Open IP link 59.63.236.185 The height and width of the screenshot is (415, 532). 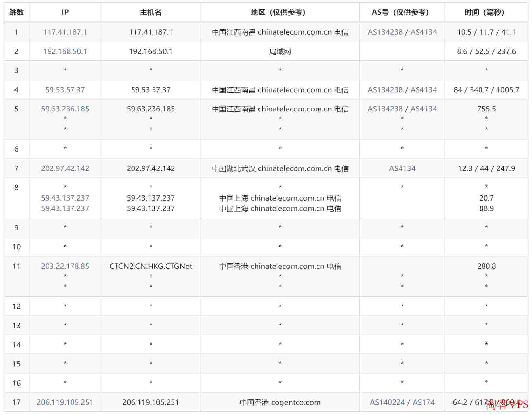65,109
